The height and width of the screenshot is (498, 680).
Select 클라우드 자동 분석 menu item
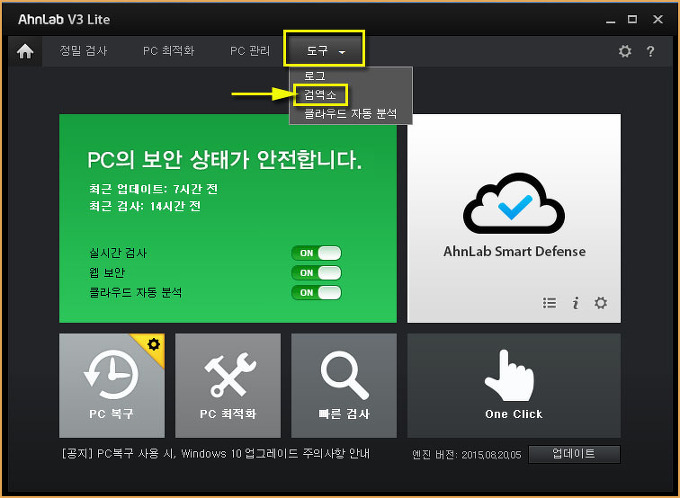tap(350, 114)
